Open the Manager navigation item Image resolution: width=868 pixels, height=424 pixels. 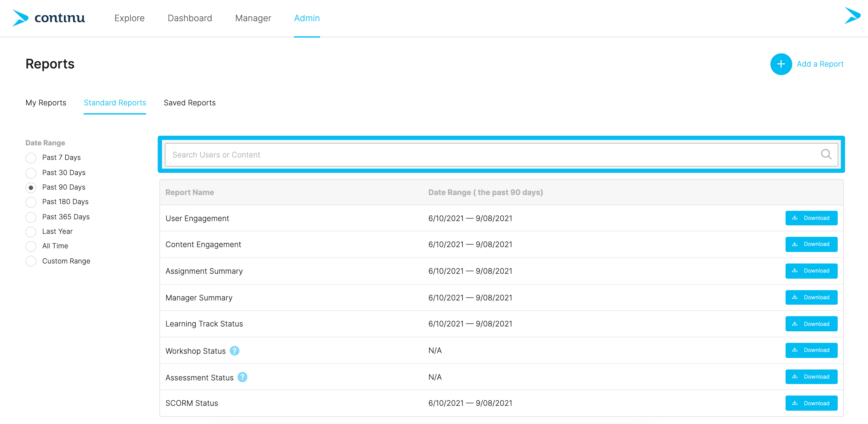pyautogui.click(x=253, y=18)
